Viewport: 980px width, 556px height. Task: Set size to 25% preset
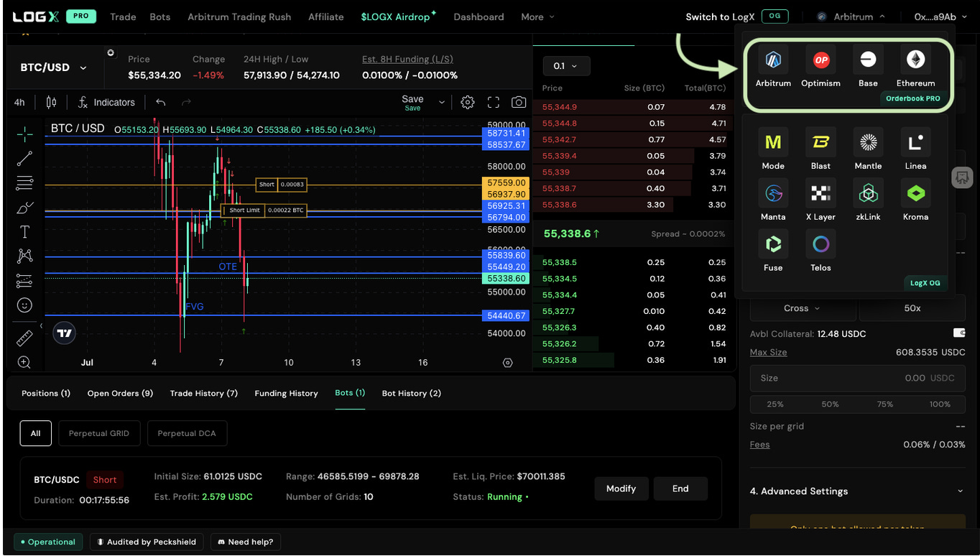click(775, 404)
